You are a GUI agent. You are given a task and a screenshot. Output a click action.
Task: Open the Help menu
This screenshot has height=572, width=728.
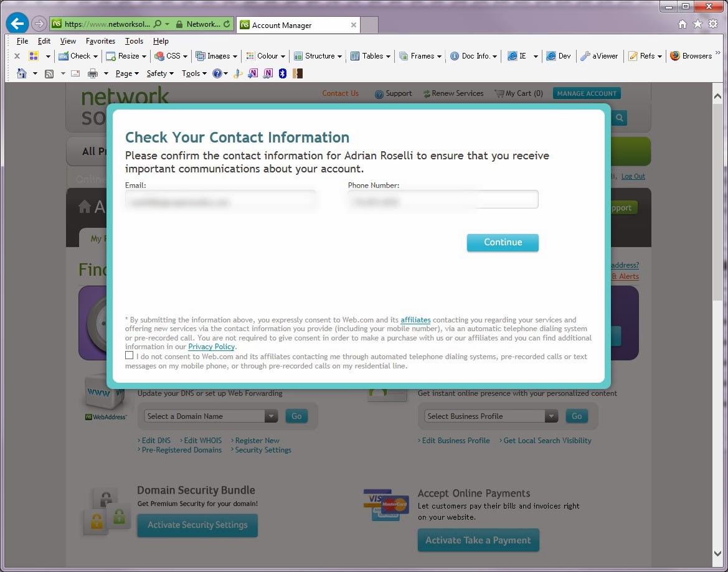161,41
